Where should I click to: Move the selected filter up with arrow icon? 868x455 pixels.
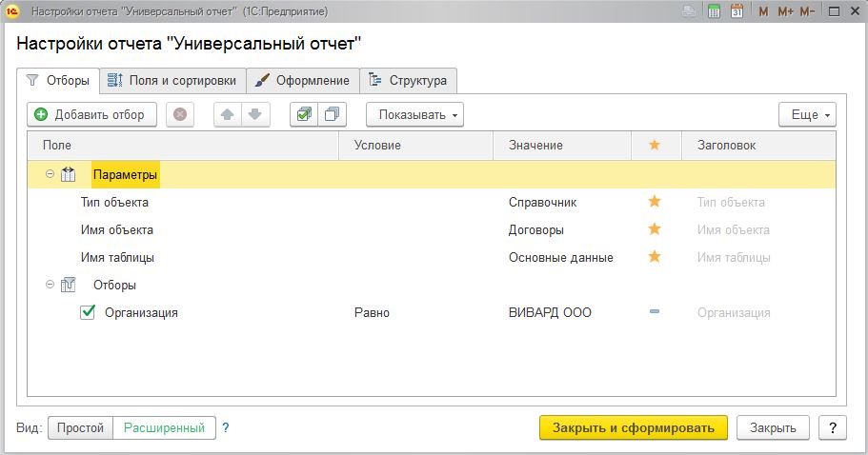228,114
